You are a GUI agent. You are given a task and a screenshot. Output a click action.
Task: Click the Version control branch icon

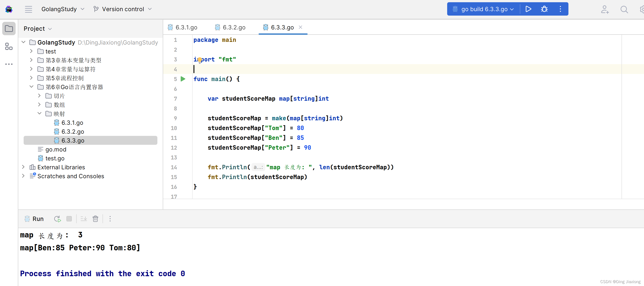[96, 9]
